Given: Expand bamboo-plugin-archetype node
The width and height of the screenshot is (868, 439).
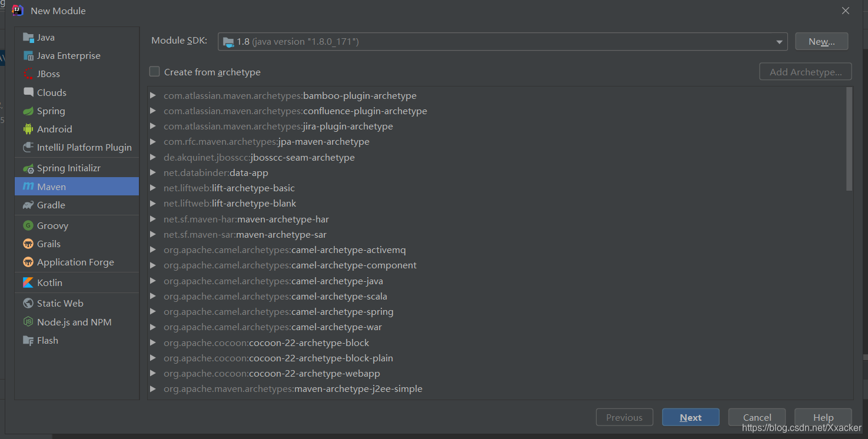Looking at the screenshot, I should click(x=153, y=95).
